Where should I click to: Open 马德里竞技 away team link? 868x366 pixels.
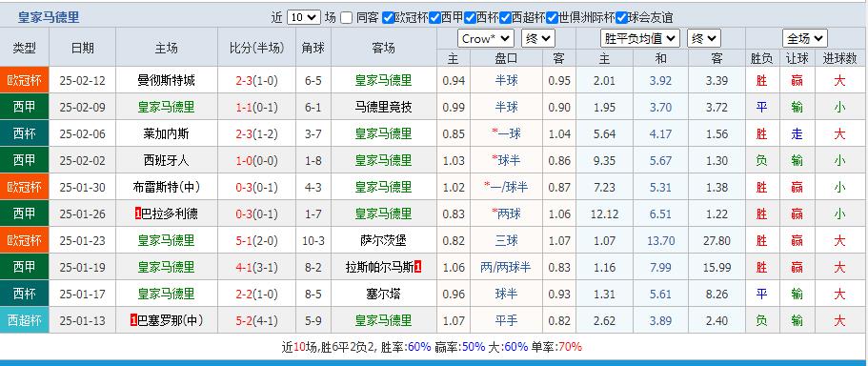tap(384, 108)
